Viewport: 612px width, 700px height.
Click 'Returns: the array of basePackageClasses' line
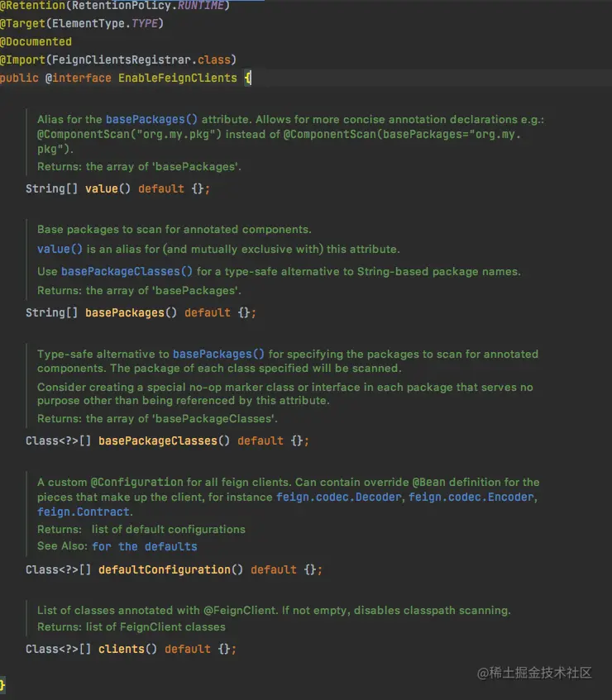pos(157,418)
